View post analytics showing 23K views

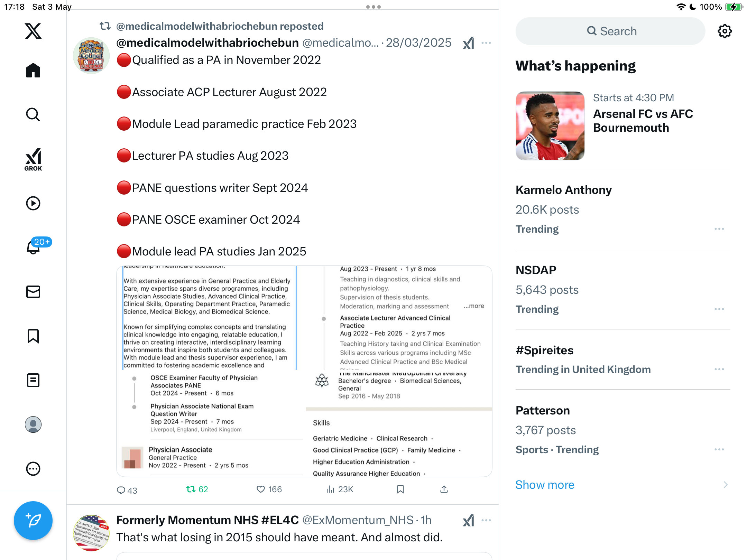pos(340,489)
